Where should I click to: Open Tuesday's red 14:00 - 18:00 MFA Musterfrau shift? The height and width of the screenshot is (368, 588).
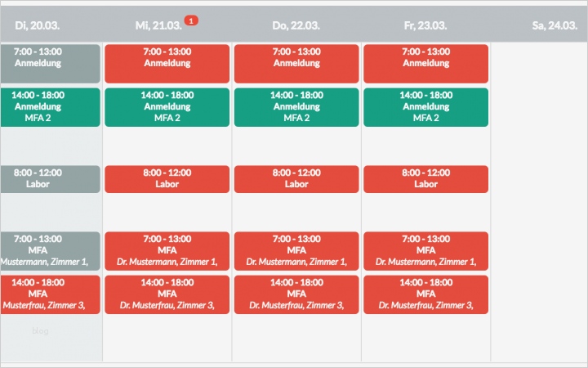tap(50, 294)
